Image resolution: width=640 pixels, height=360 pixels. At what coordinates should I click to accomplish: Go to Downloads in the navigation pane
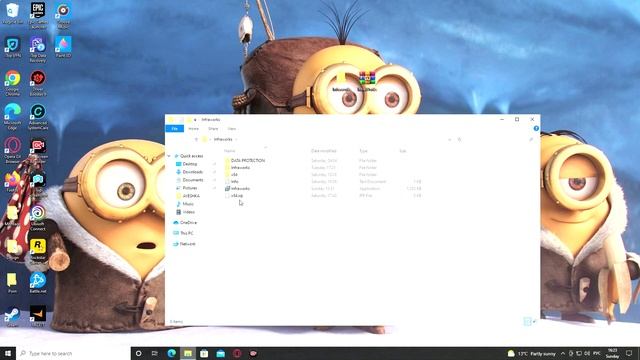point(192,172)
